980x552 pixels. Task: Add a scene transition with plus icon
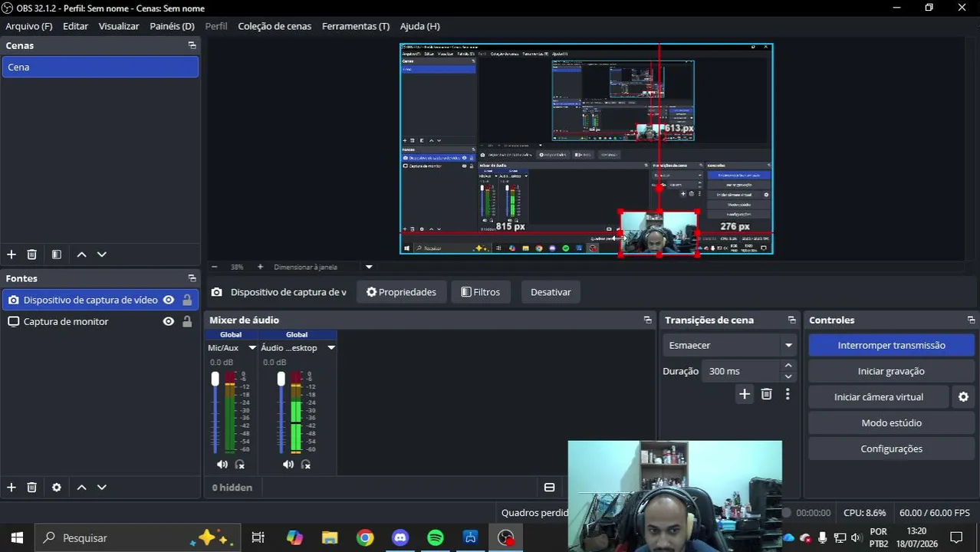(x=744, y=394)
